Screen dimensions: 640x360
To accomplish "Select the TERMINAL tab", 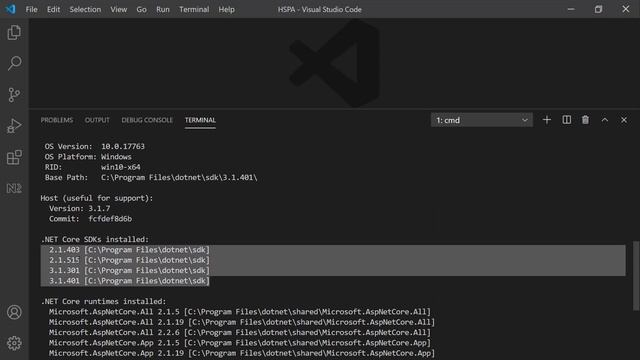I will [200, 120].
